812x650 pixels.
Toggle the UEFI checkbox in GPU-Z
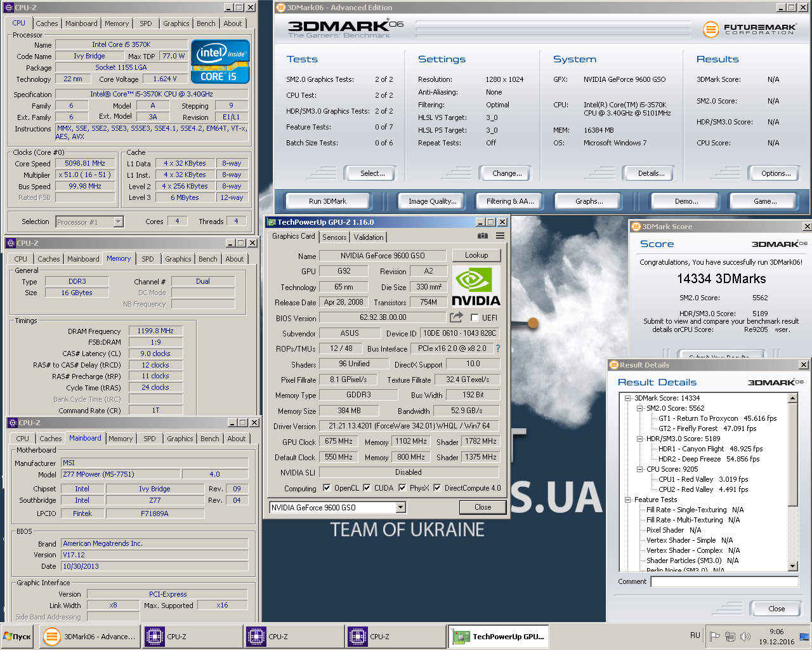pos(475,318)
